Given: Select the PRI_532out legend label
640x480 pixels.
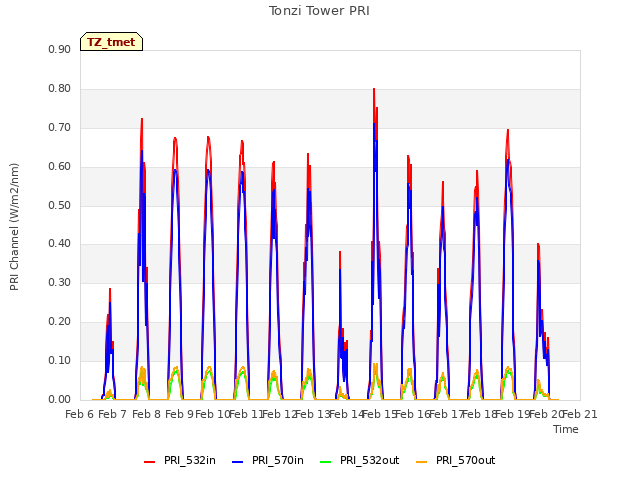Looking at the screenshot, I should click(370, 460).
